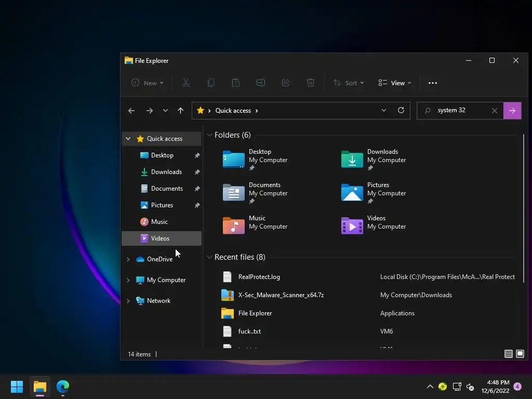The height and width of the screenshot is (399, 532).
Task: Click the Paste clipboard icon
Action: coord(236,83)
